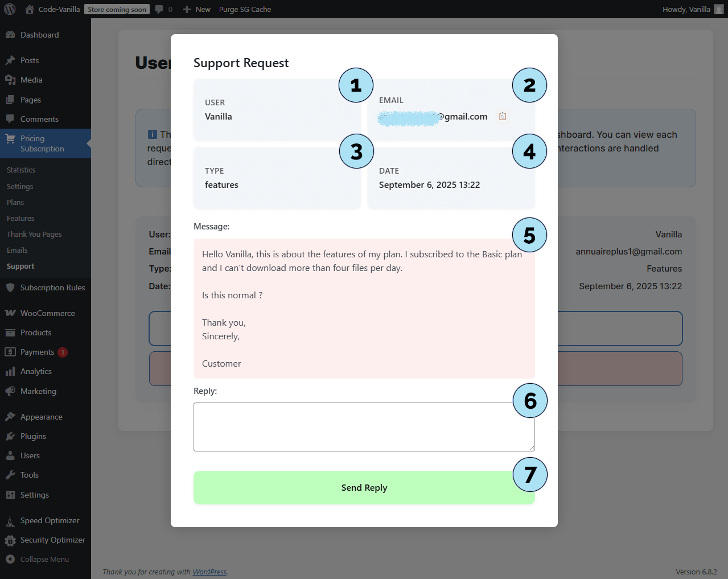Click the Dashboard gauge icon in sidebar
Image resolution: width=728 pixels, height=579 pixels.
pyautogui.click(x=10, y=35)
